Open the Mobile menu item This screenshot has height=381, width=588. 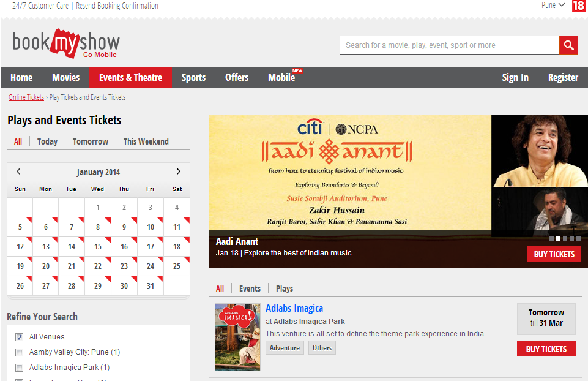[x=281, y=77]
